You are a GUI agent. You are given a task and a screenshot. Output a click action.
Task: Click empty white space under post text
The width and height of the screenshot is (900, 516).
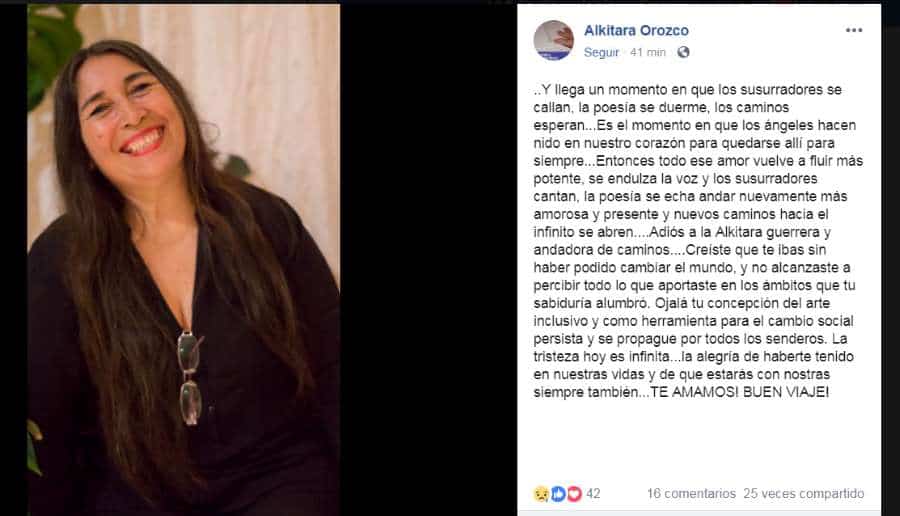(699, 442)
